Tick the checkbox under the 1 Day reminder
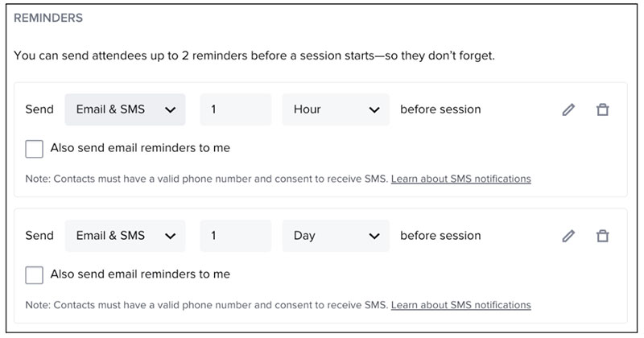 pyautogui.click(x=34, y=275)
